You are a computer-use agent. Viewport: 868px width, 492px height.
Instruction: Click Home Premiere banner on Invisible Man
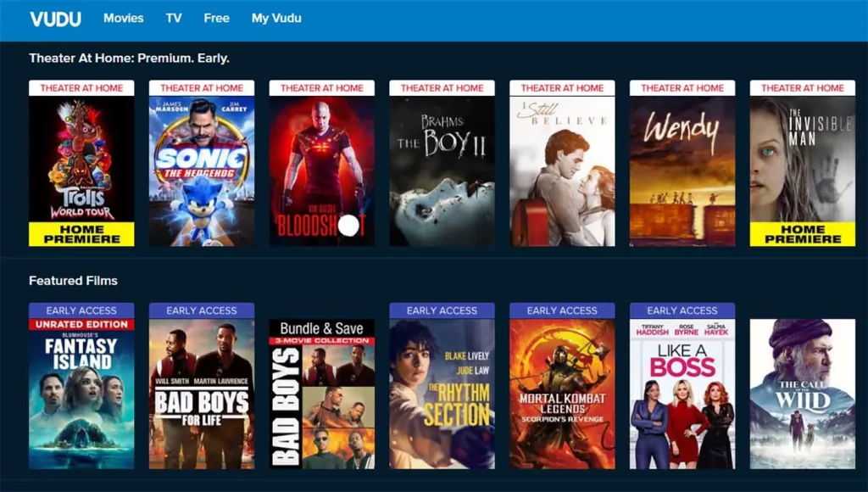coord(802,234)
